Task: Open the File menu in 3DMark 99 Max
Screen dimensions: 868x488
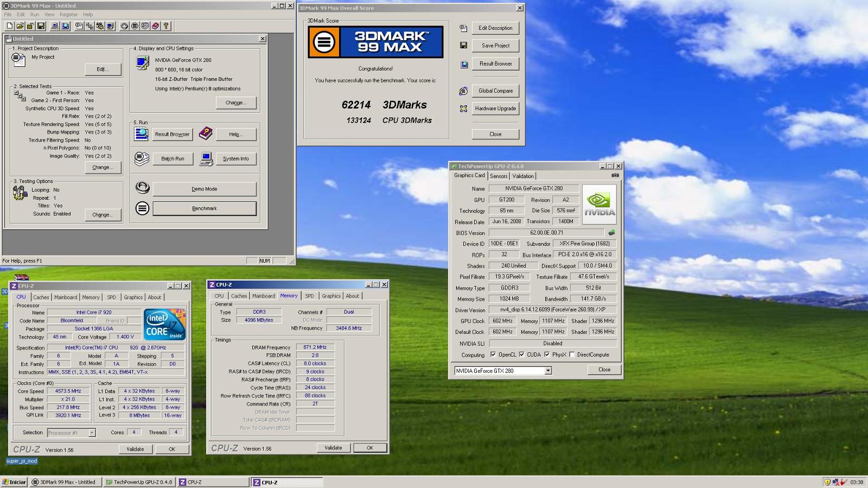Action: coord(8,15)
